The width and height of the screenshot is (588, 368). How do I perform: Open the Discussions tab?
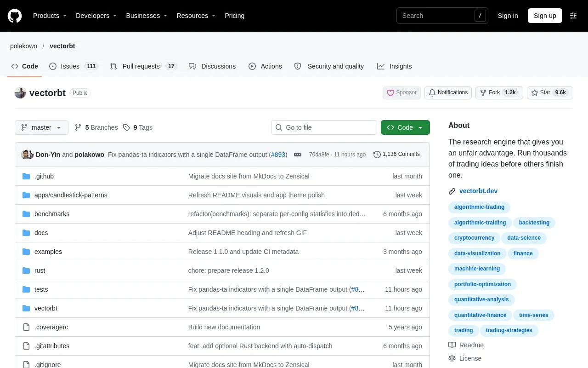tap(212, 66)
